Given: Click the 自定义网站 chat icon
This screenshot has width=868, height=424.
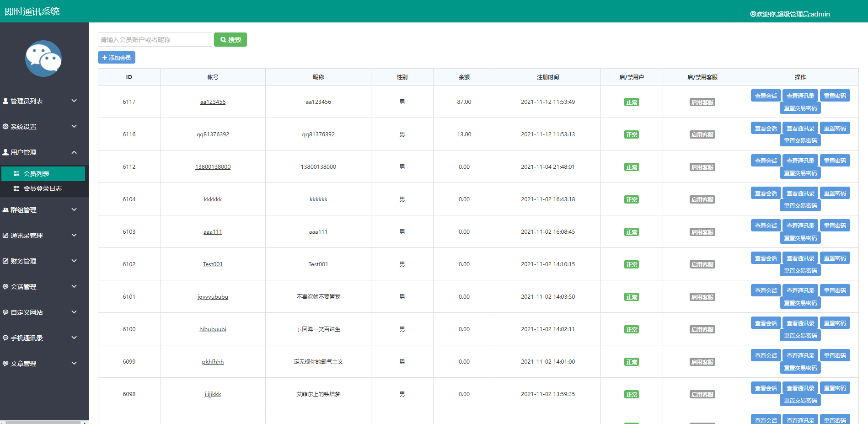Looking at the screenshot, I should point(5,312).
